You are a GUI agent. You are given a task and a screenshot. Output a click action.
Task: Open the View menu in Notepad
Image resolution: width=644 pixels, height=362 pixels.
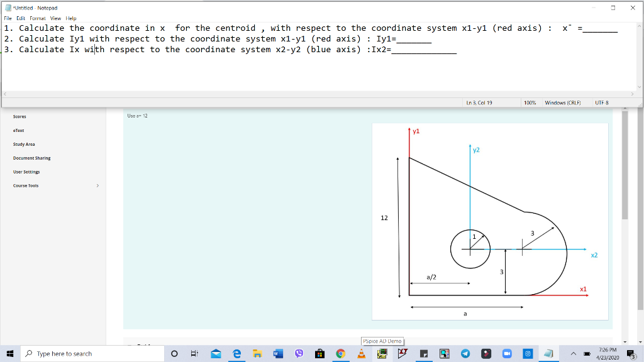pyautogui.click(x=55, y=18)
